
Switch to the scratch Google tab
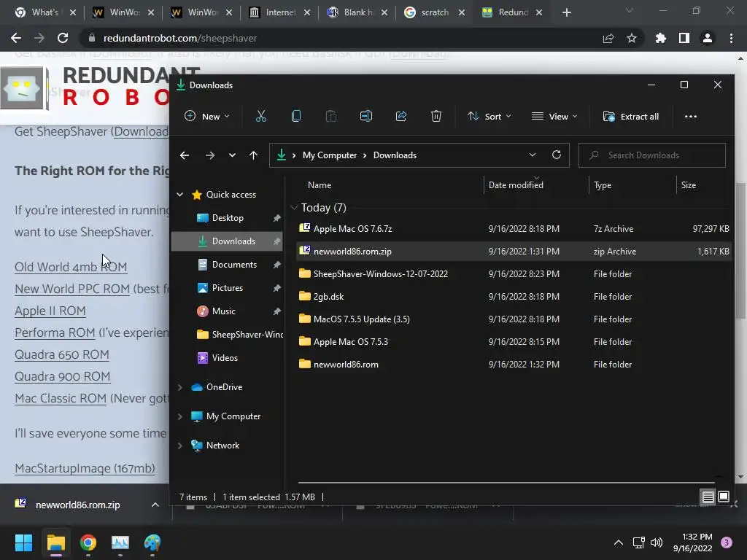pyautogui.click(x=435, y=12)
